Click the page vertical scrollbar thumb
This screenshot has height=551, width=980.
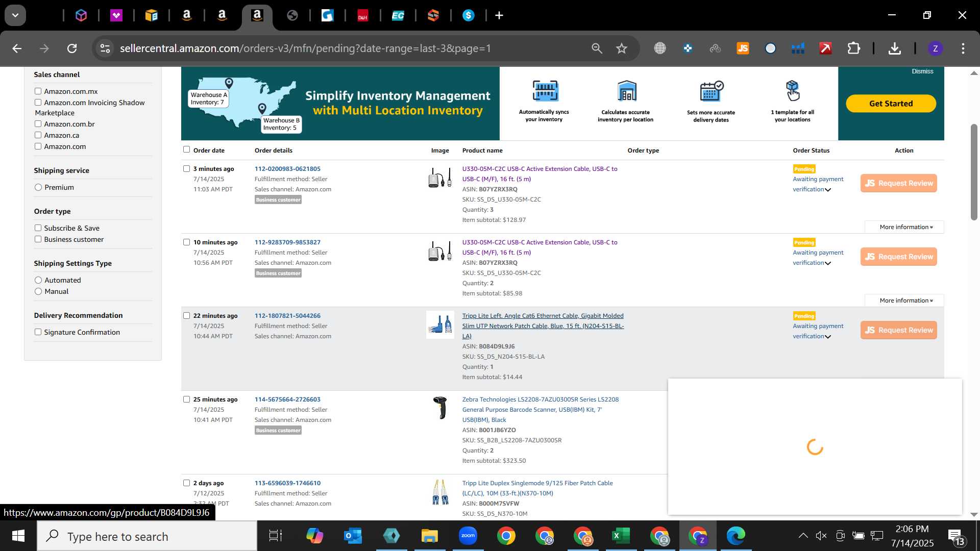(x=974, y=172)
